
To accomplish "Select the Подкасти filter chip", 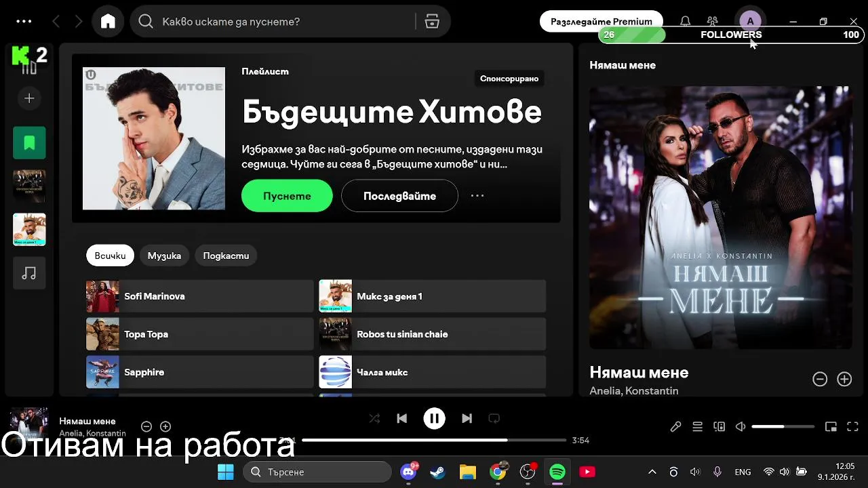I will tap(226, 256).
